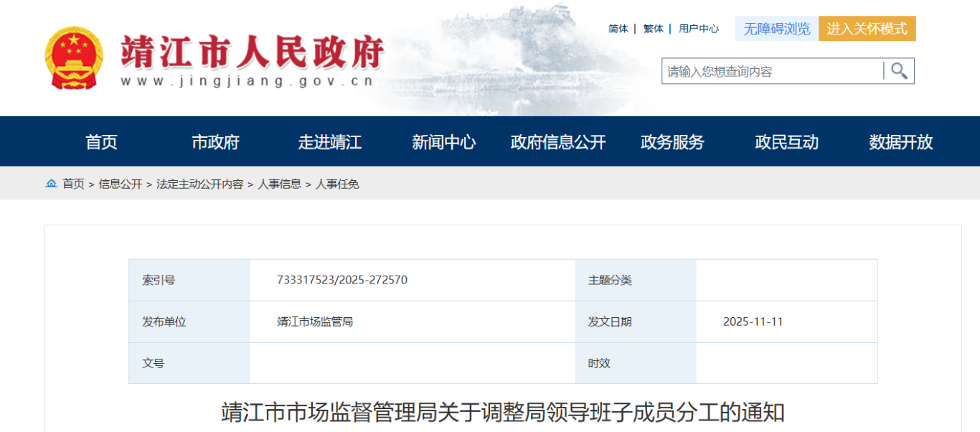Enable 无障碍浏览 accessibility browsing

[776, 29]
